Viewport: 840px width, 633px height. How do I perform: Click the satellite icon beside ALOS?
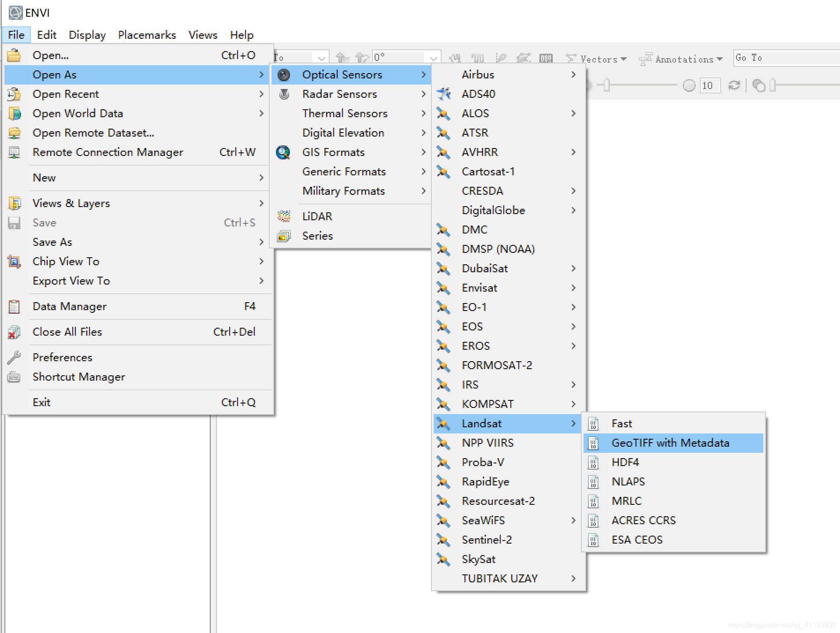tap(443, 113)
